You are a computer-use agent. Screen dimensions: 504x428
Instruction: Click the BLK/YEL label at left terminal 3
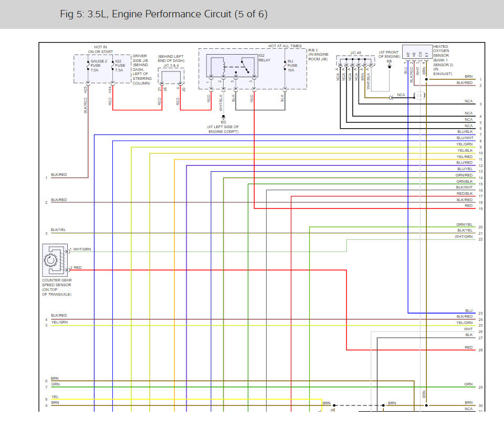(58, 229)
